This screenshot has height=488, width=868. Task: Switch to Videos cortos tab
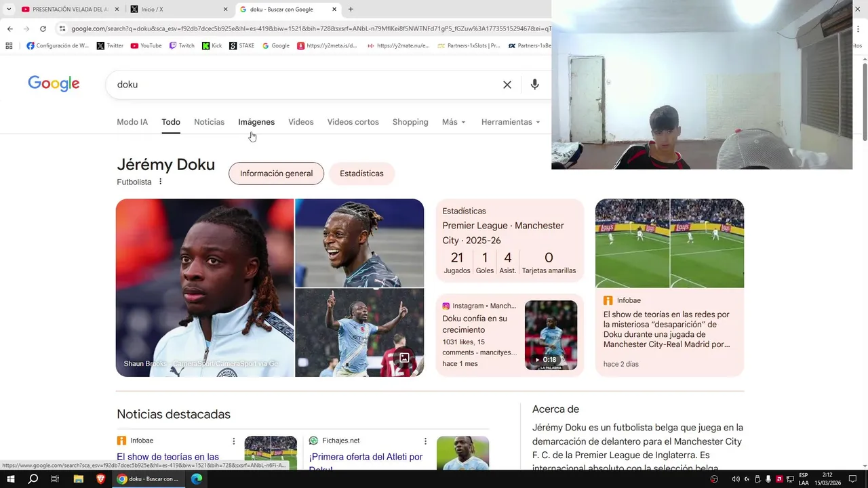(353, 122)
